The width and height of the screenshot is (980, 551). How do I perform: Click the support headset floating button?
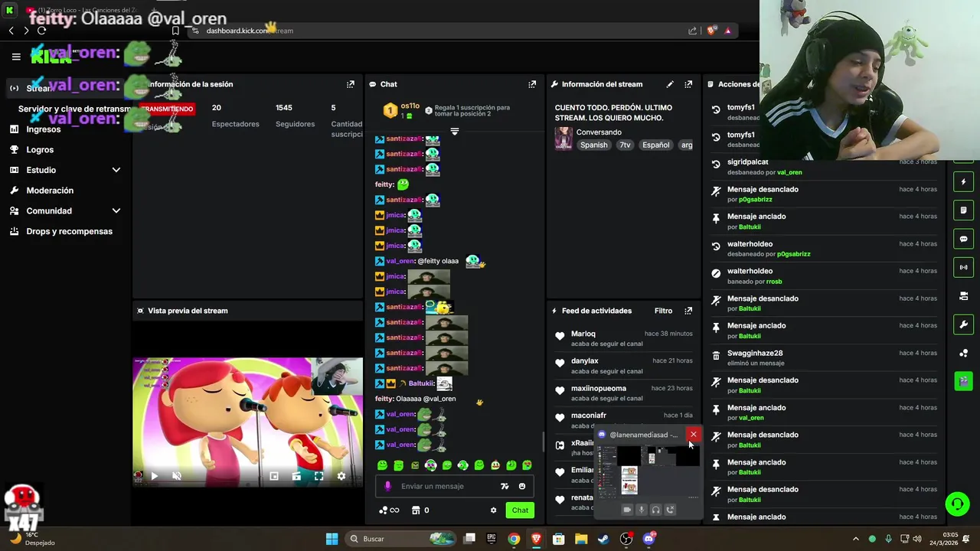pyautogui.click(x=957, y=504)
